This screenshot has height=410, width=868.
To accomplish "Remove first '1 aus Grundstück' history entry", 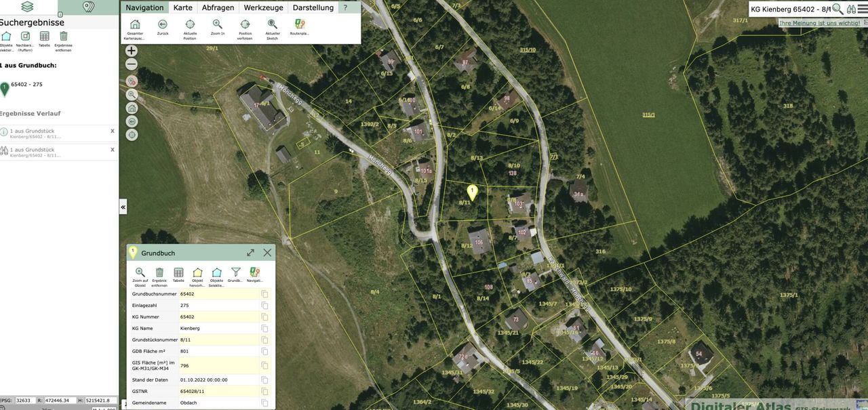I will click(x=113, y=131).
